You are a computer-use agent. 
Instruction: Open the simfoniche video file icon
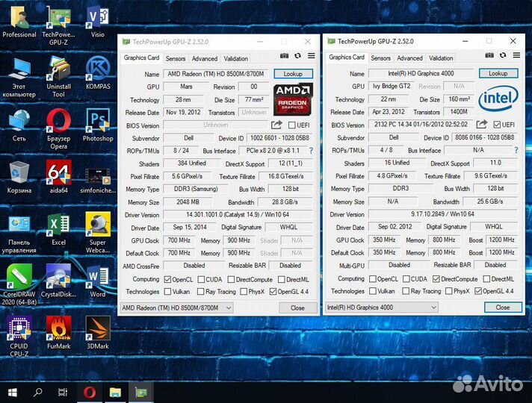[98, 181]
